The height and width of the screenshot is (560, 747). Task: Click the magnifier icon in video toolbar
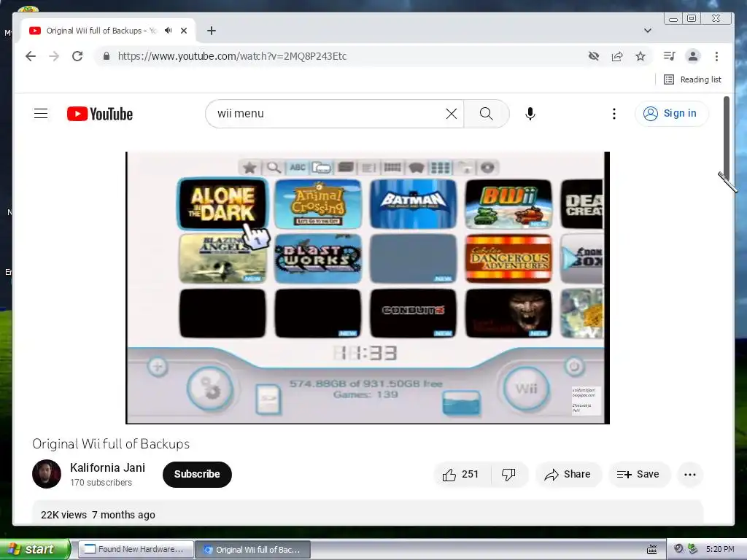point(274,168)
